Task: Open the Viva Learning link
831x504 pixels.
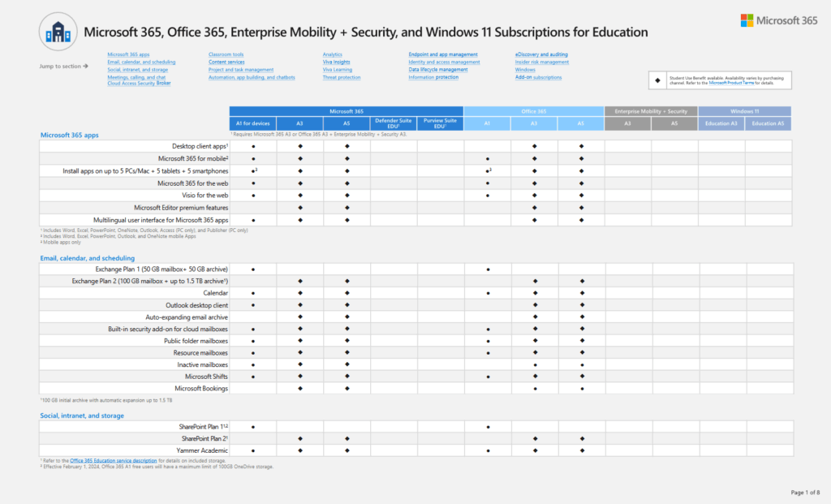Action: click(337, 70)
